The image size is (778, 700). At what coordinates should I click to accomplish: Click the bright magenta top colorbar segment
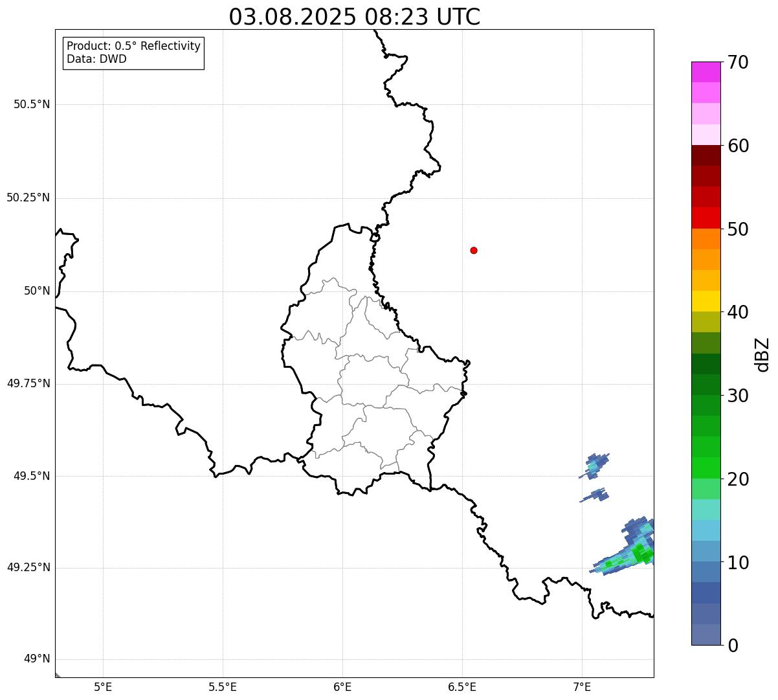tap(706, 72)
